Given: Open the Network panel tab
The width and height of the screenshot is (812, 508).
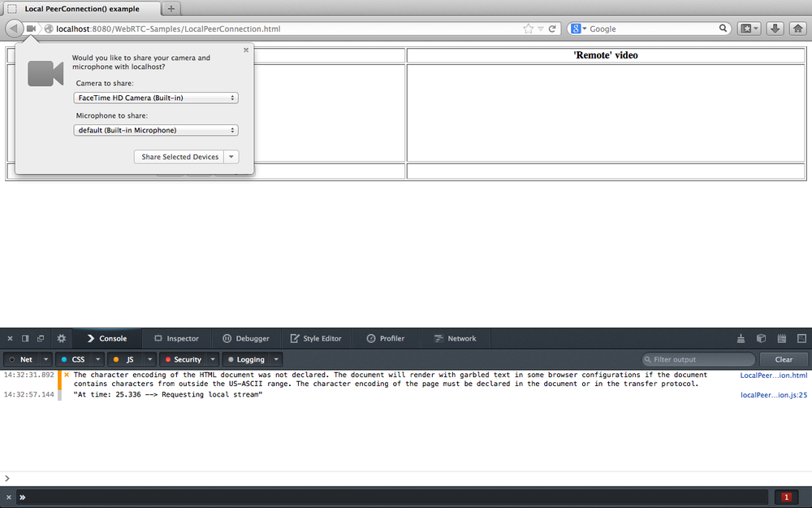Looking at the screenshot, I should pyautogui.click(x=456, y=338).
